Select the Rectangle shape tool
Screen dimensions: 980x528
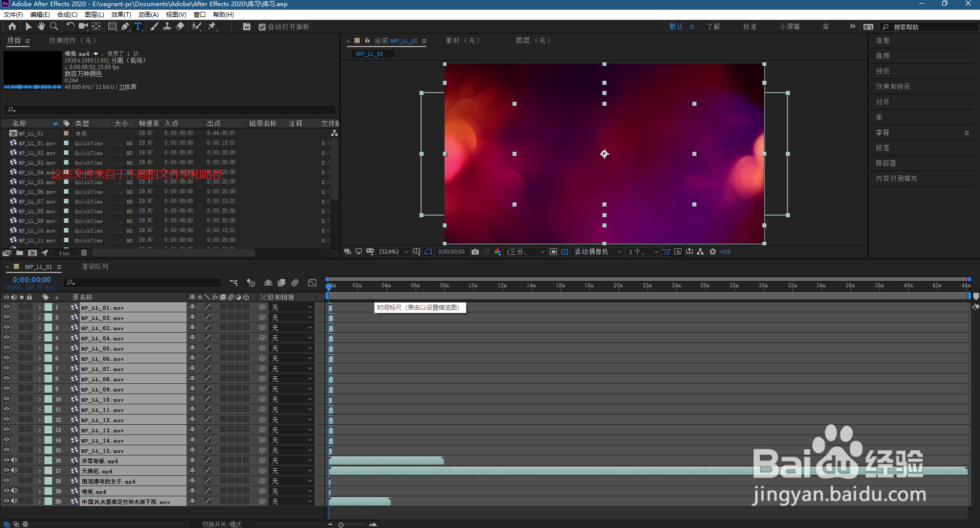click(112, 27)
